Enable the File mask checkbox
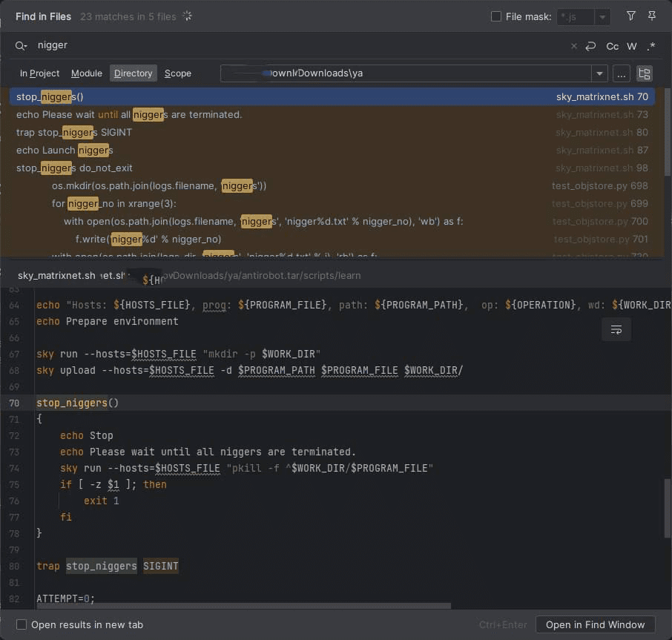Viewport: 672px width, 640px height. 496,16
